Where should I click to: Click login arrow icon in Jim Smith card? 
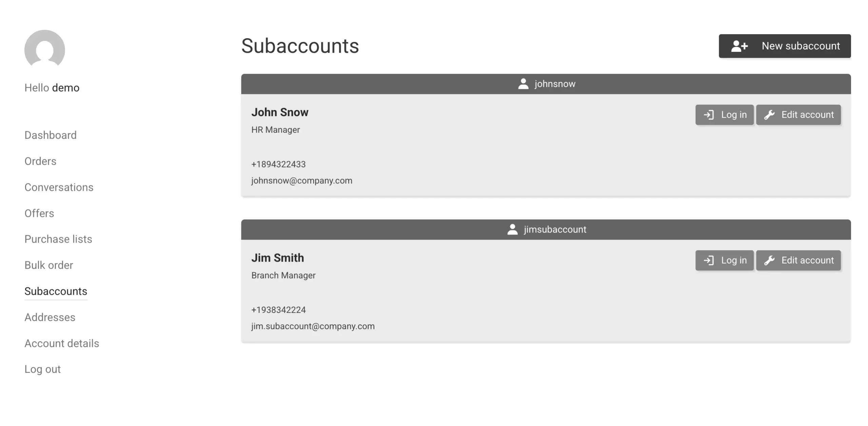click(x=709, y=260)
